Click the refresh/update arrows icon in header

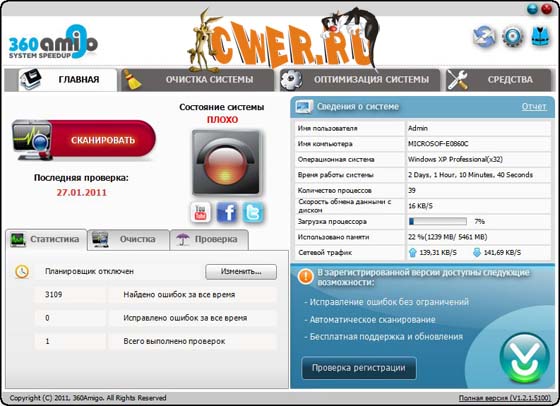click(x=484, y=37)
